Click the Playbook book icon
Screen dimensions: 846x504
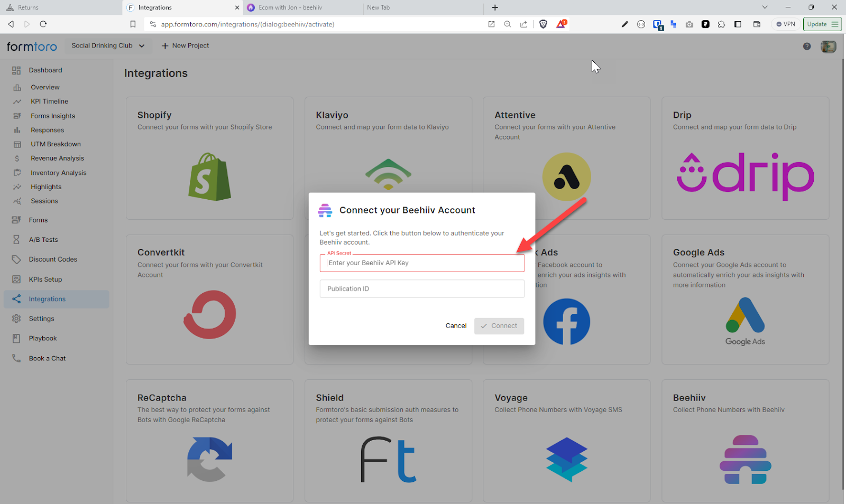pyautogui.click(x=16, y=339)
